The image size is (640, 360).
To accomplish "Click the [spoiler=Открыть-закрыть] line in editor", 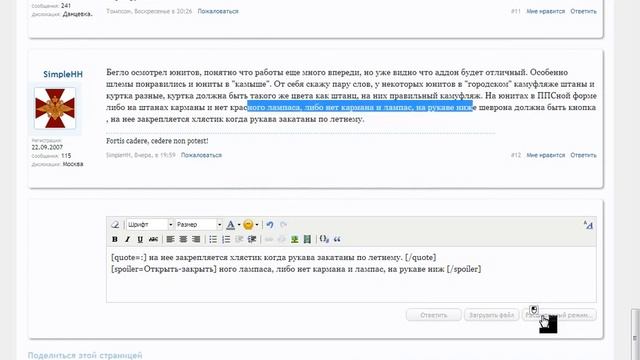I will pos(296,269).
